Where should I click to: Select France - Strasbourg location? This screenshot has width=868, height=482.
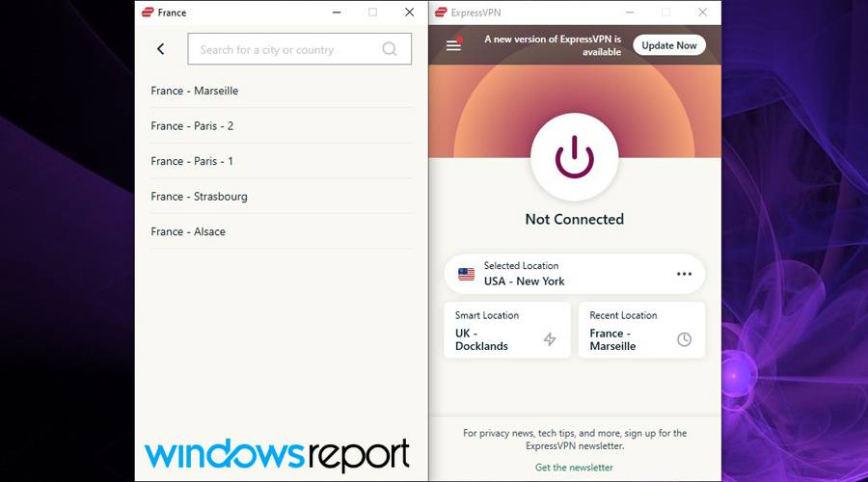coord(282,197)
